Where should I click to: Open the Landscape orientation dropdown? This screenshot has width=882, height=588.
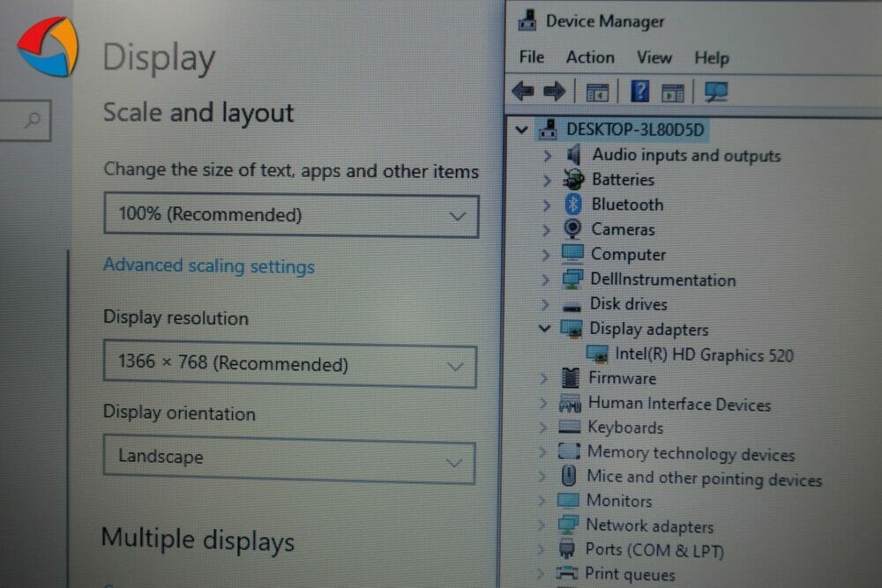click(289, 459)
